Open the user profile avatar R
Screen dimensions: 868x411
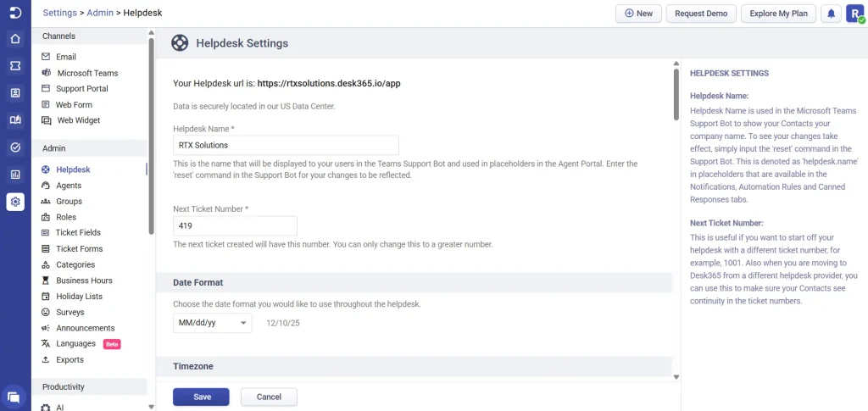pos(855,14)
